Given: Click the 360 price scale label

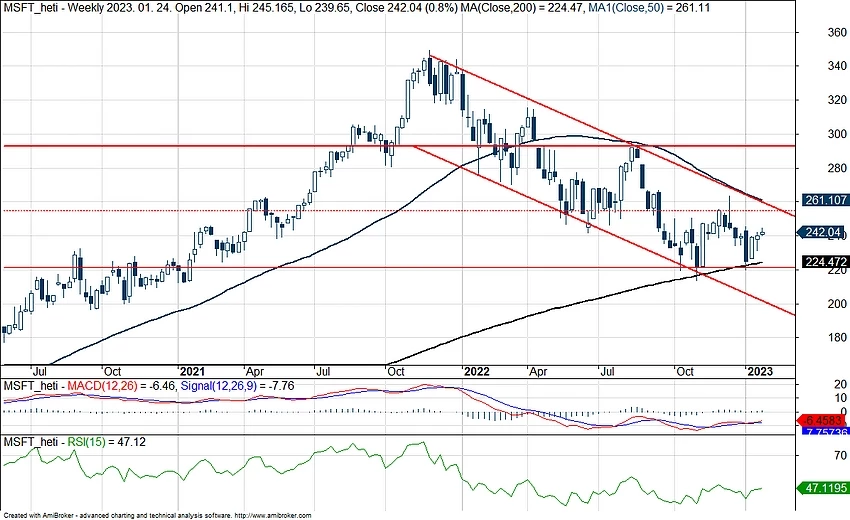Looking at the screenshot, I should coord(837,33).
